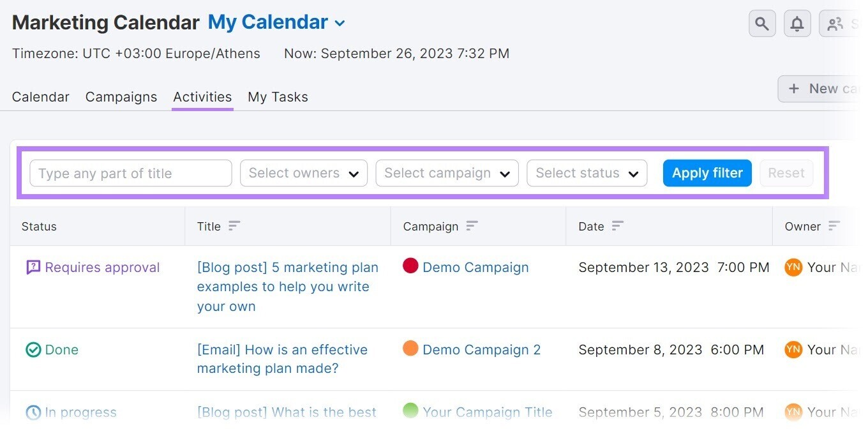Click the title filter text field
The image size is (868, 431).
[x=130, y=173]
